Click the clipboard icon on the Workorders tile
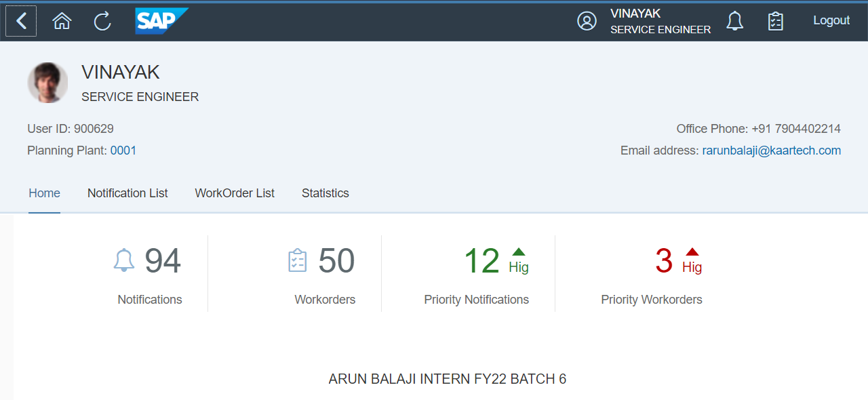The height and width of the screenshot is (400, 868). [297, 260]
